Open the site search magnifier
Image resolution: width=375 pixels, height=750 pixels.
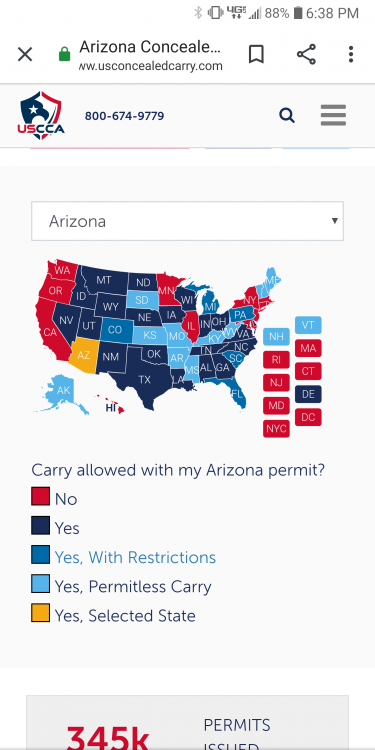[x=287, y=115]
